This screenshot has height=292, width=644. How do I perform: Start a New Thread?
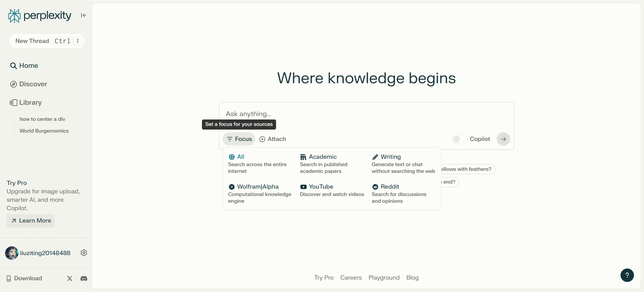tap(47, 41)
